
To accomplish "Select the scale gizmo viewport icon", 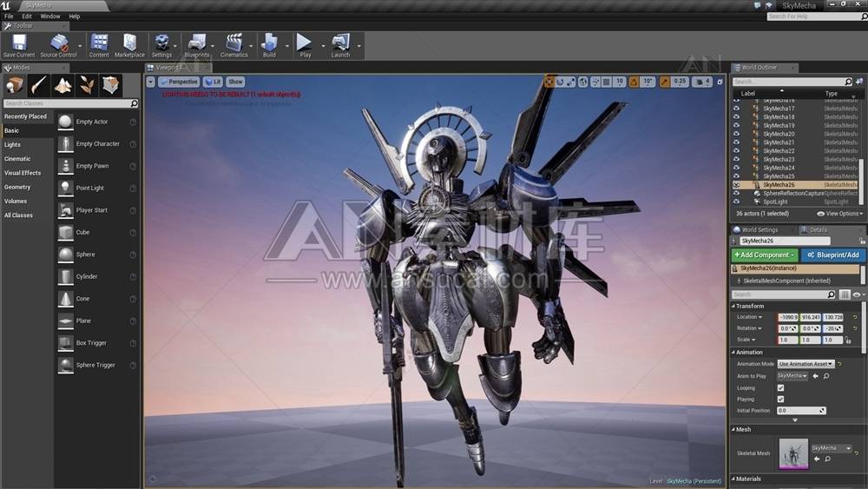I will (x=571, y=82).
